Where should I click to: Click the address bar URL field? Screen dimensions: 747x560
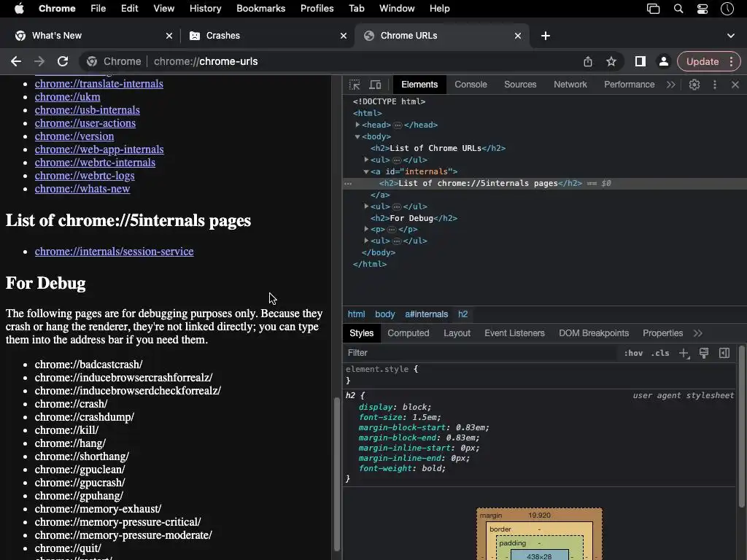[x=333, y=61]
